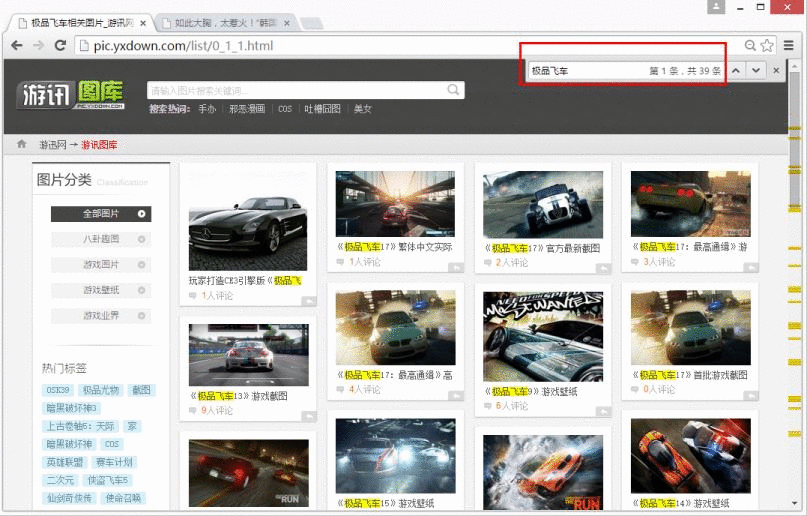Viewport: 807px width, 516px height.
Task: Go to home via house icon
Action: click(21, 144)
